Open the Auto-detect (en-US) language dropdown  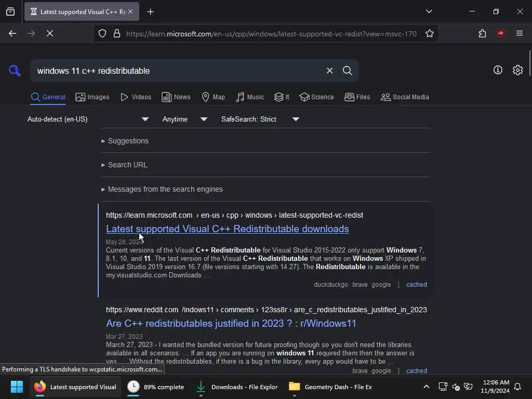click(x=88, y=119)
